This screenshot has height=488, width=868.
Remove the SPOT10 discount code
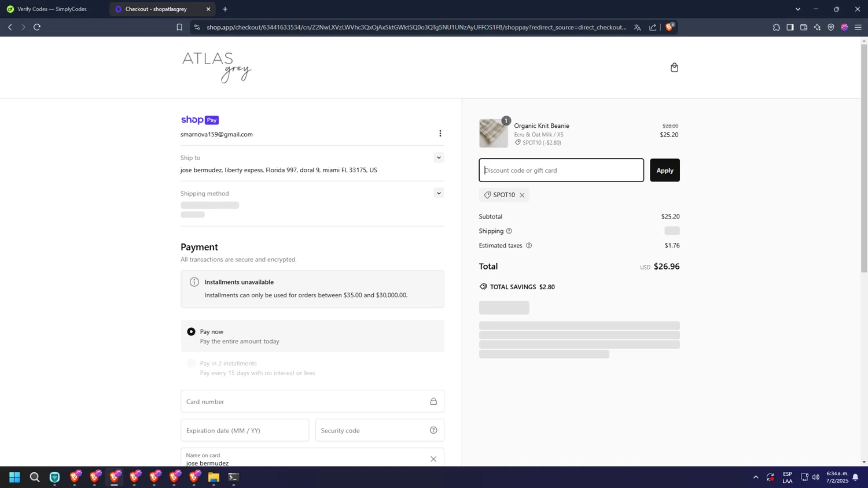522,195
